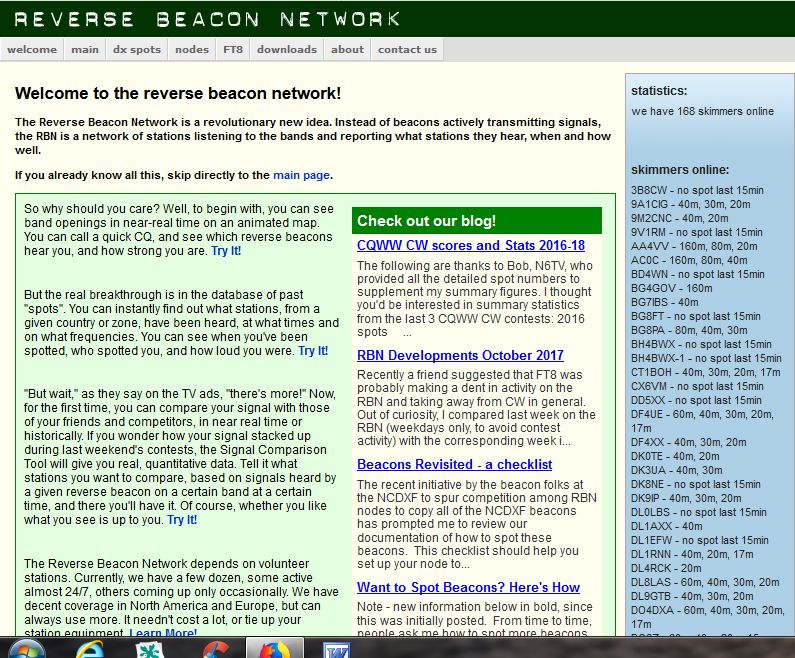Select skimmer row 9V1RM
795x658 pixels.
[697, 232]
